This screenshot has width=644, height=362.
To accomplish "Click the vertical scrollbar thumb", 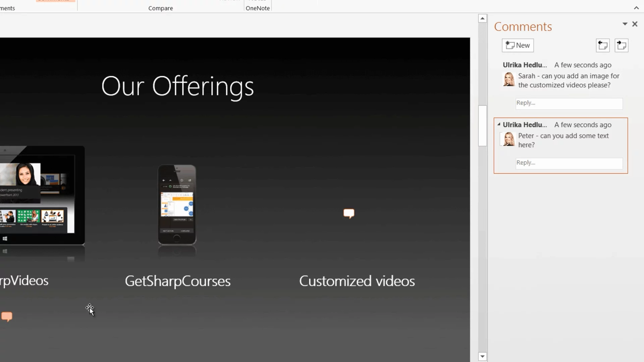I will (x=482, y=126).
